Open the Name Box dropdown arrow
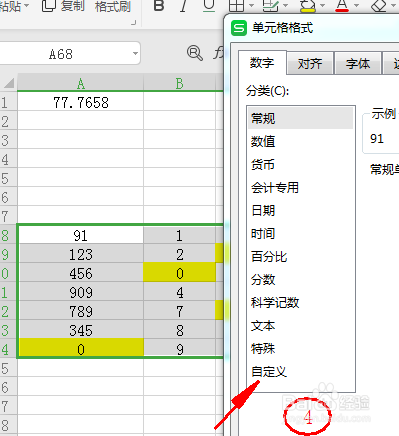This screenshot has width=399, height=436. [135, 53]
